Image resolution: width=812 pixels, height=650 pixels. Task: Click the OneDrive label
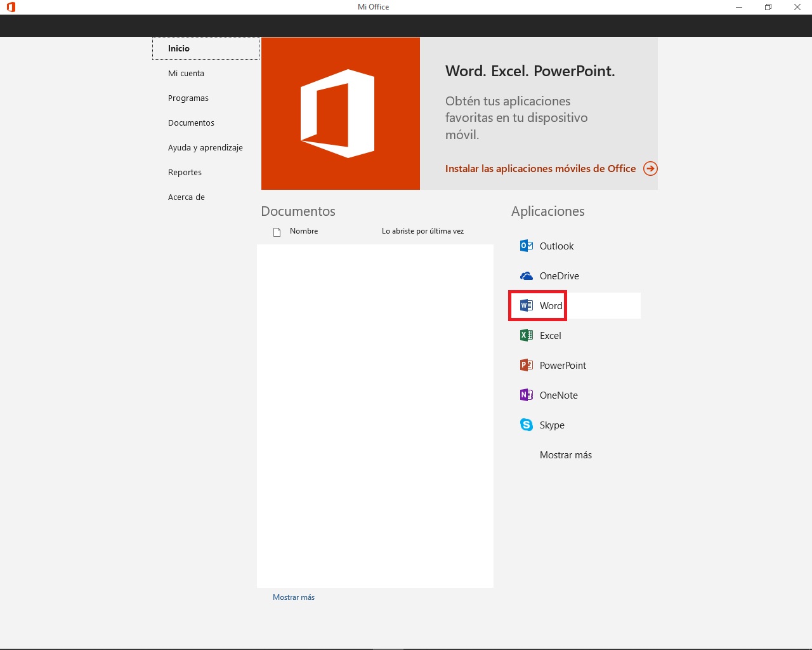coord(560,275)
